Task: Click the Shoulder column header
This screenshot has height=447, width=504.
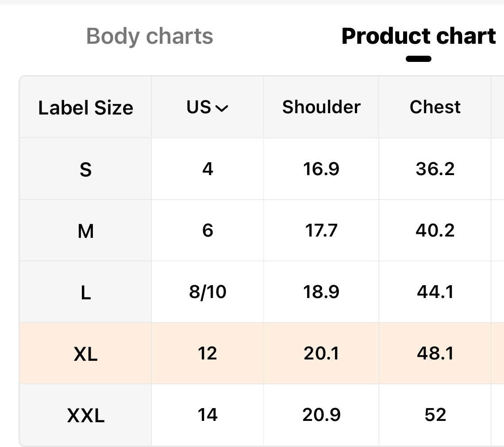Action: click(x=321, y=107)
